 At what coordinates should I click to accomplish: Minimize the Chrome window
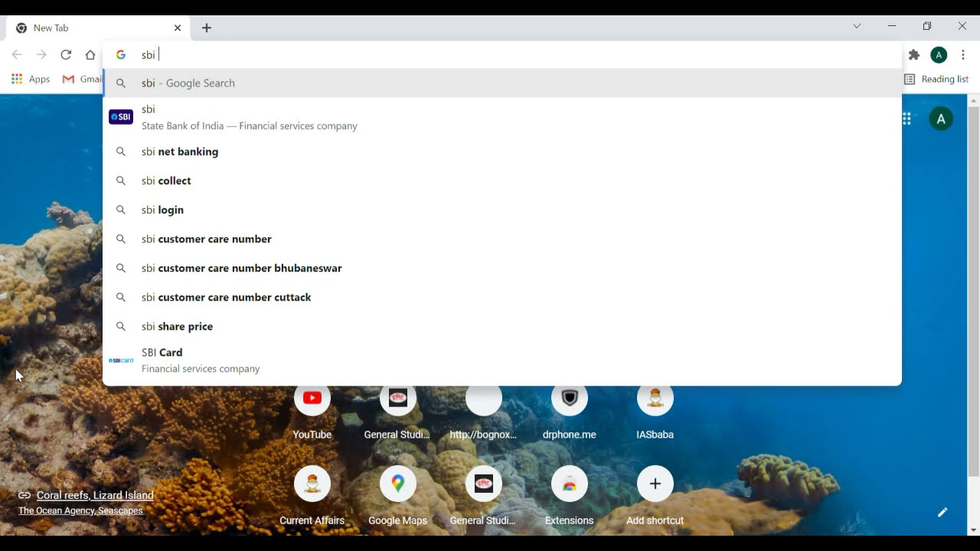point(892,26)
